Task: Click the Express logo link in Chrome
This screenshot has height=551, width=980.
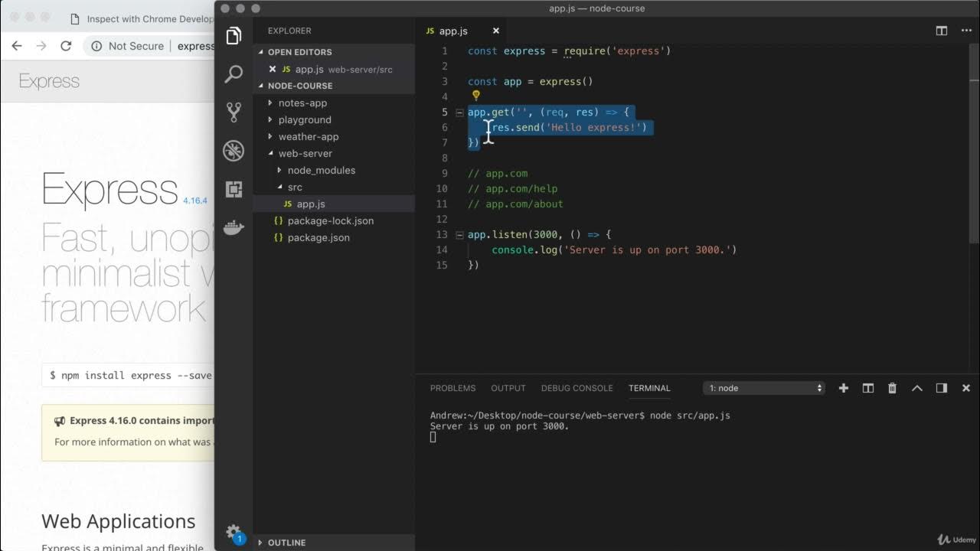Action: click(49, 81)
